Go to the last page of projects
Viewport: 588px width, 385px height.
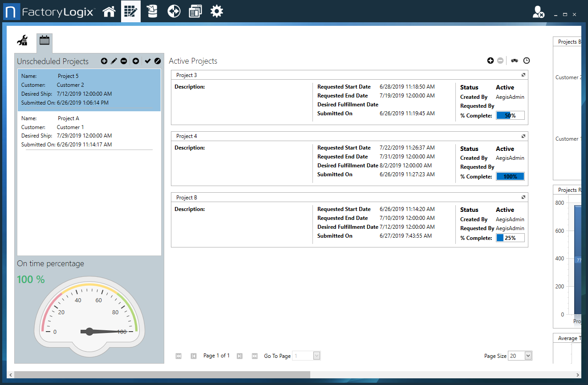tap(254, 356)
